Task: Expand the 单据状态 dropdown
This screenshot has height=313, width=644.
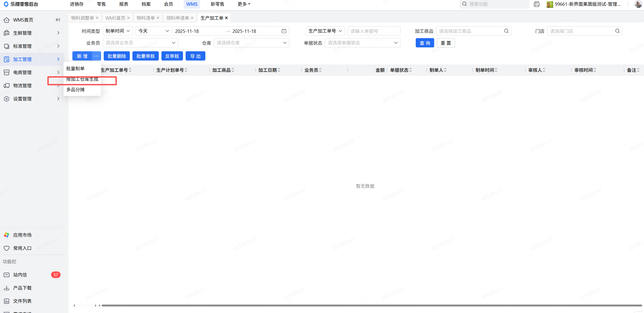Action: 362,43
